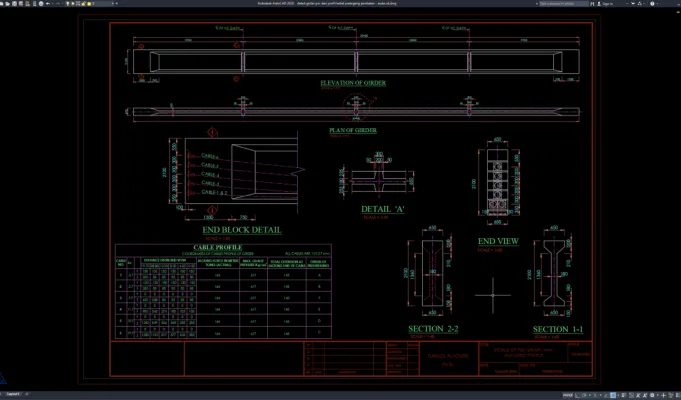The image size is (681, 400).
Task: Click the Annotation Monitor plus icon
Action: tap(663, 395)
